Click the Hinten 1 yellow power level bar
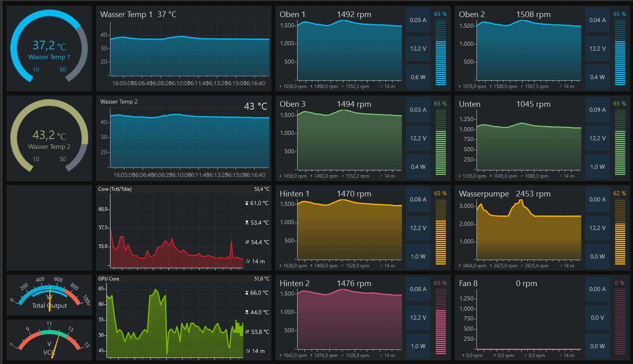 coord(441,232)
